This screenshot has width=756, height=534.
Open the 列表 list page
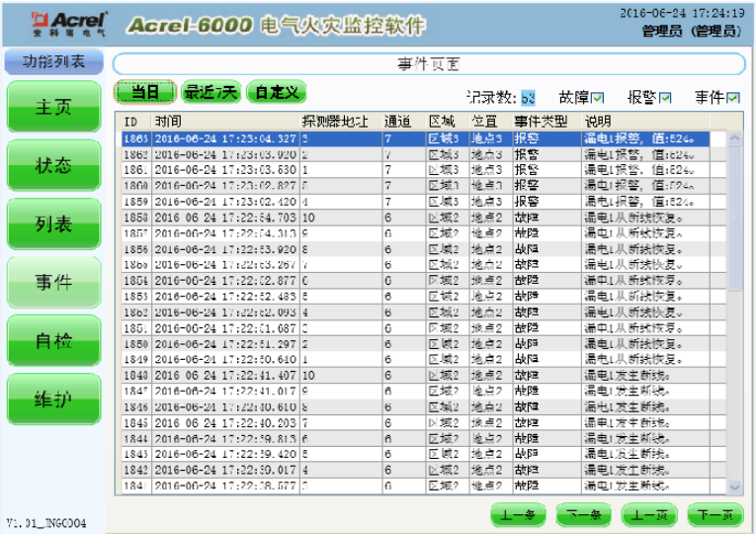[x=53, y=223]
